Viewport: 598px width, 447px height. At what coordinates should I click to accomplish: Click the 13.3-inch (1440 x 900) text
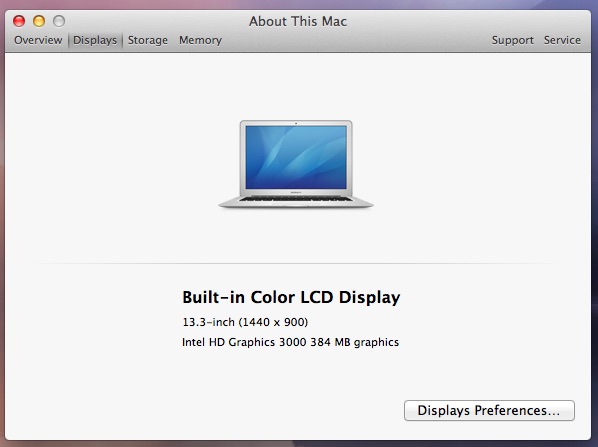tap(245, 322)
